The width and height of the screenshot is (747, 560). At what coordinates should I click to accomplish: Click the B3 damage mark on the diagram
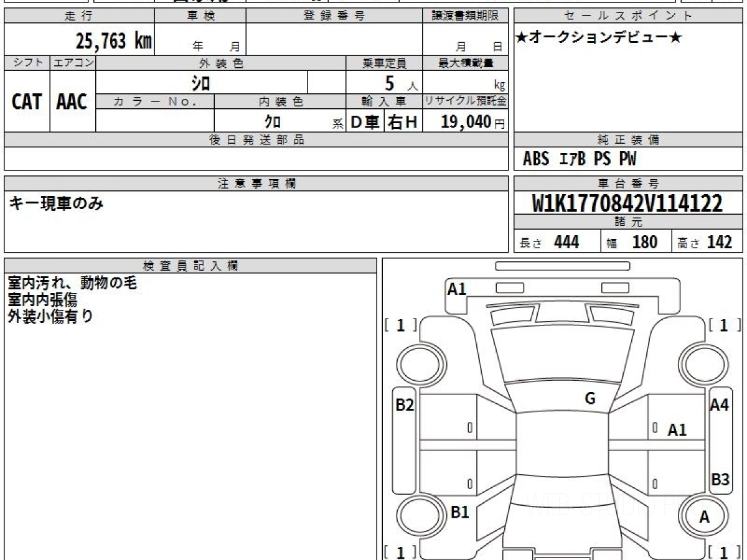click(720, 480)
